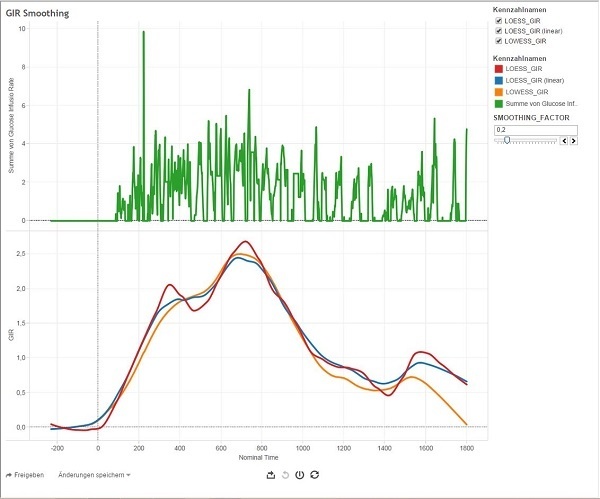
Task: Select the blue LOESS_GIR (linear) legend swatch
Action: pos(499,80)
